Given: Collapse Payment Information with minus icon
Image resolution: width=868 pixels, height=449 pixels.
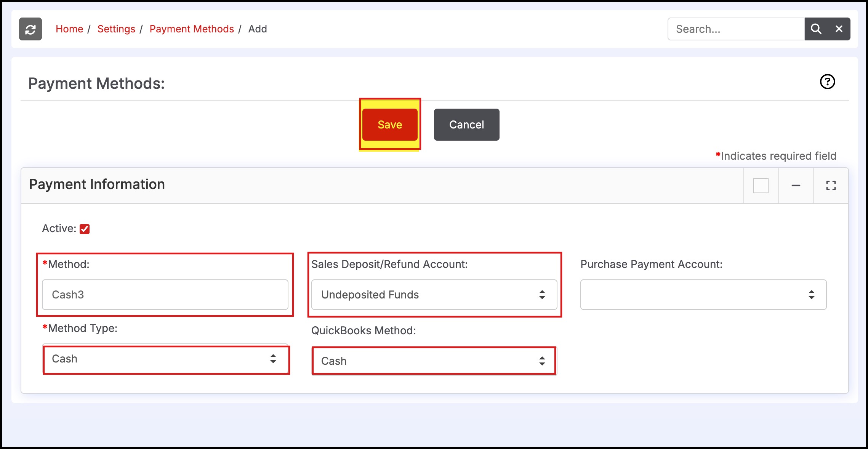Looking at the screenshot, I should [x=796, y=186].
